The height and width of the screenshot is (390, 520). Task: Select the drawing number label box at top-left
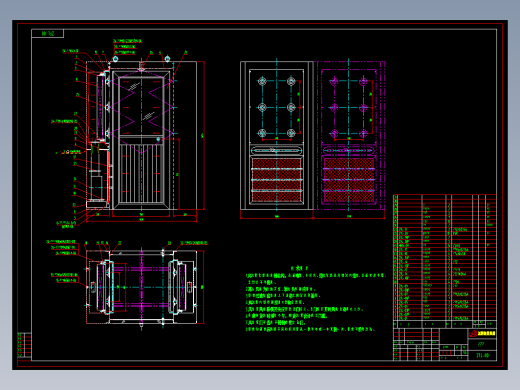(x=48, y=33)
